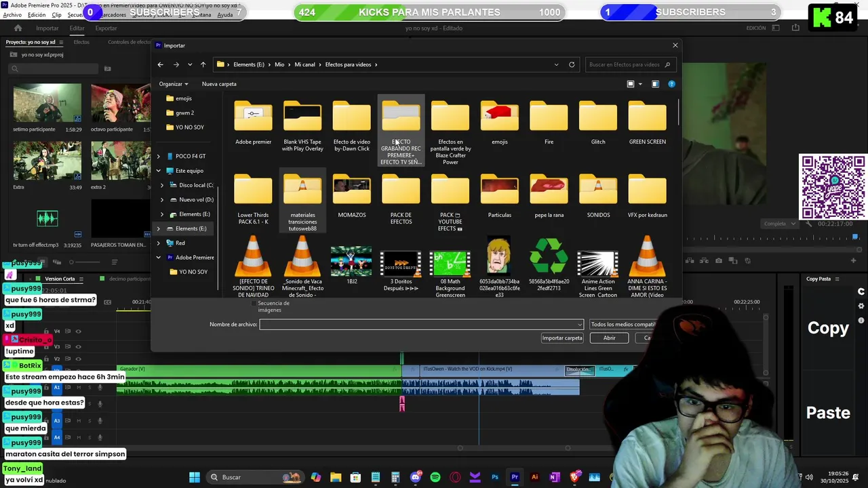Open Calculator from the taskbar
This screenshot has height=488, width=868.
click(395, 477)
